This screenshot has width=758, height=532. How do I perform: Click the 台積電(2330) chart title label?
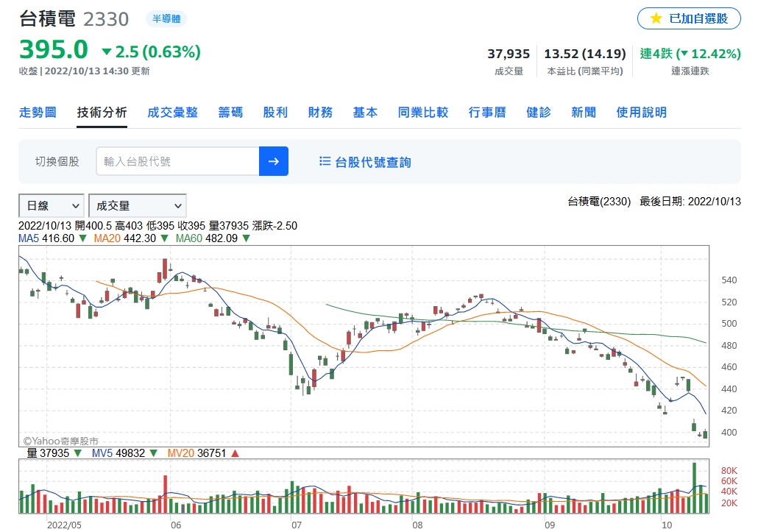pyautogui.click(x=599, y=202)
